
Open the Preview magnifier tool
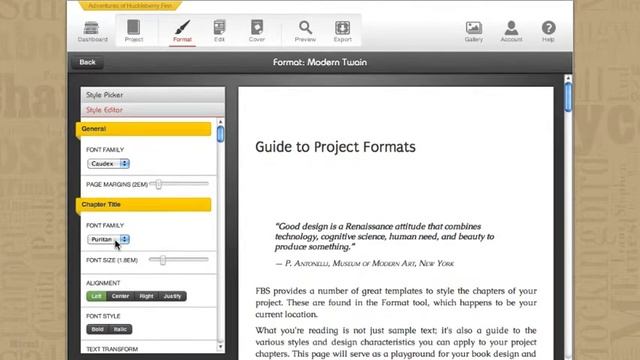click(x=305, y=31)
